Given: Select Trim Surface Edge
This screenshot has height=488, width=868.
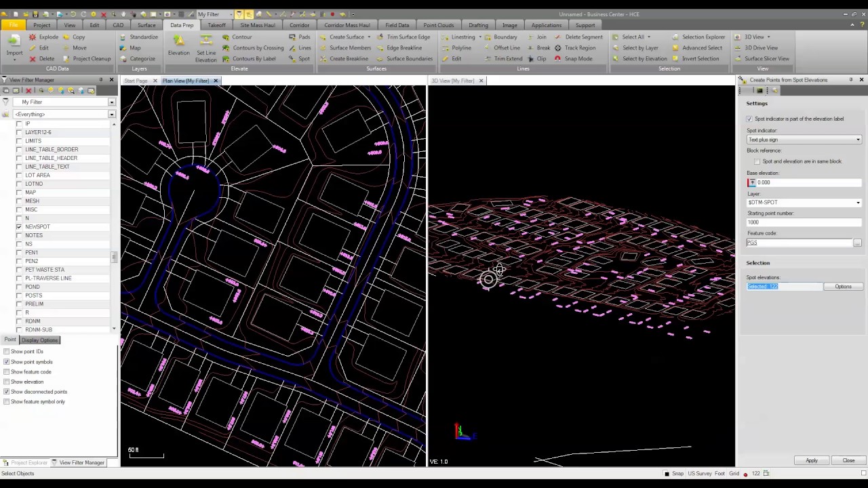Looking at the screenshot, I should [x=403, y=37].
